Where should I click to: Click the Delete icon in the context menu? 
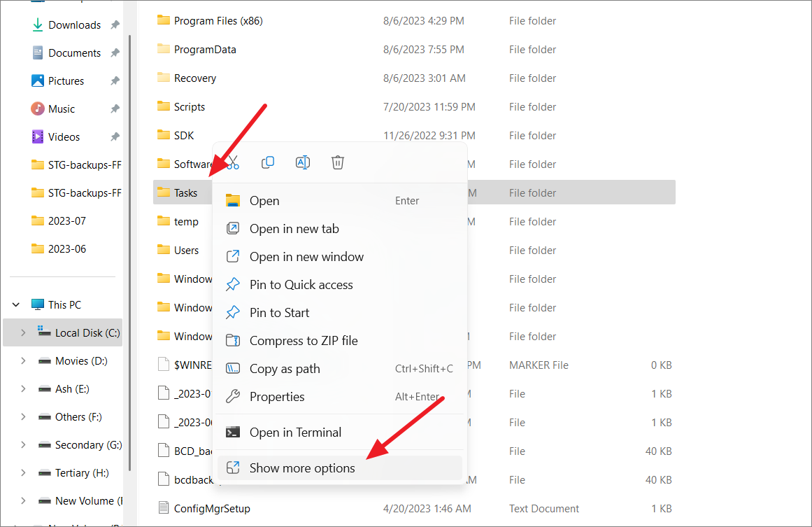pyautogui.click(x=338, y=162)
